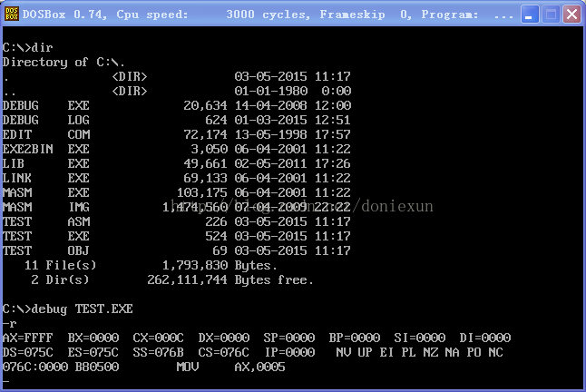This screenshot has width=586, height=392.
Task: Click the PL sign flag
Action: (x=408, y=352)
